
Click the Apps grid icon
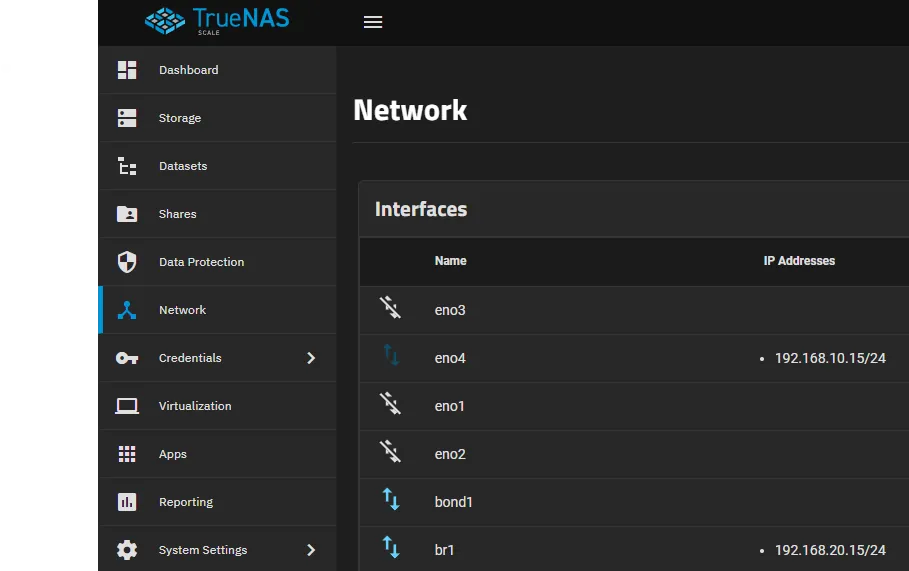[x=127, y=454]
